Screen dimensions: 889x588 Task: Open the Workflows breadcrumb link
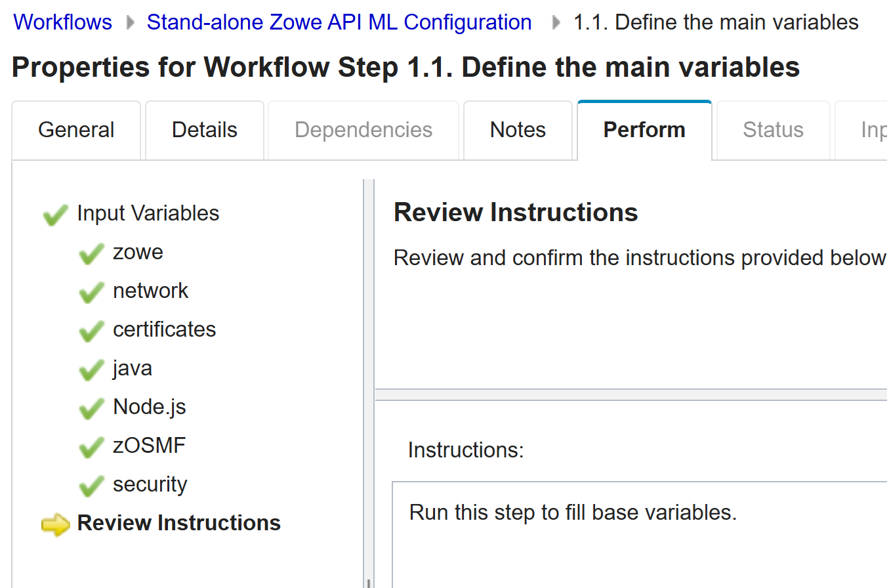tap(62, 22)
